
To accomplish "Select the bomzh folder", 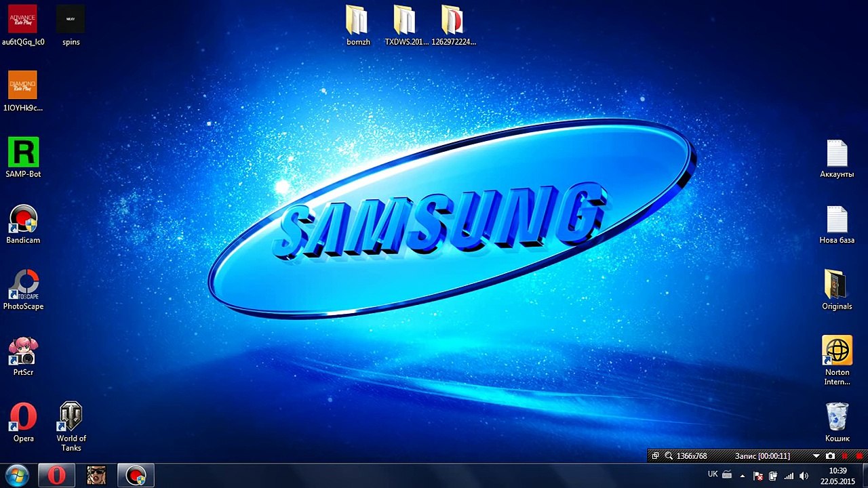I will pos(358,25).
